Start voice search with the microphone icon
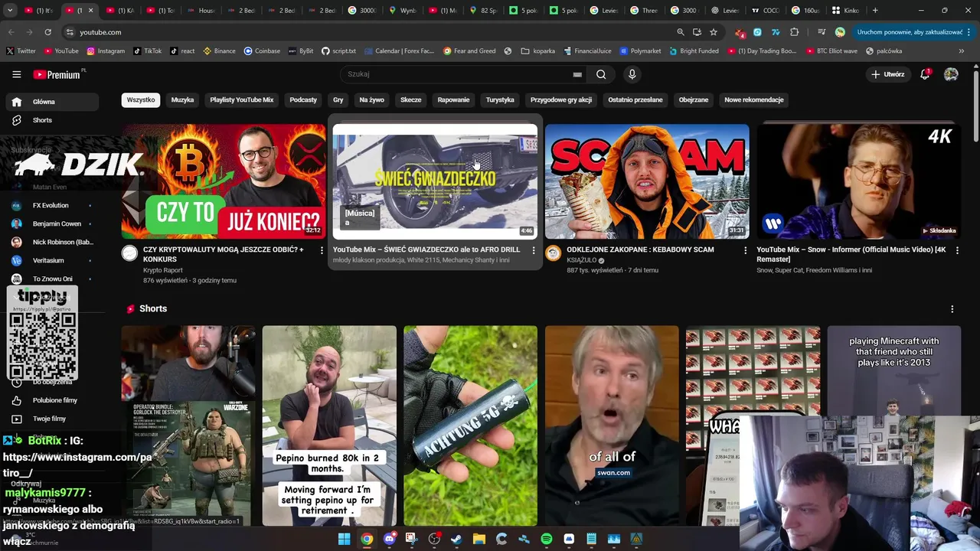Viewport: 980px width, 551px height. pos(632,74)
